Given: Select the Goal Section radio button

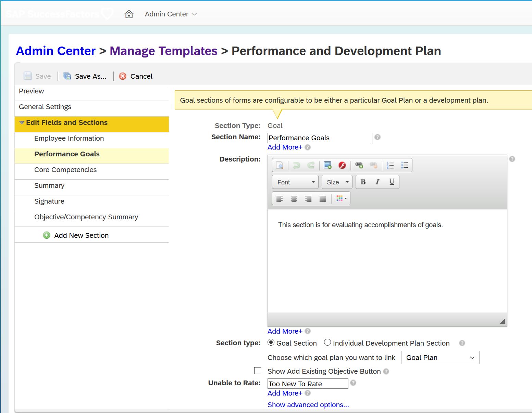Looking at the screenshot, I should [x=271, y=342].
